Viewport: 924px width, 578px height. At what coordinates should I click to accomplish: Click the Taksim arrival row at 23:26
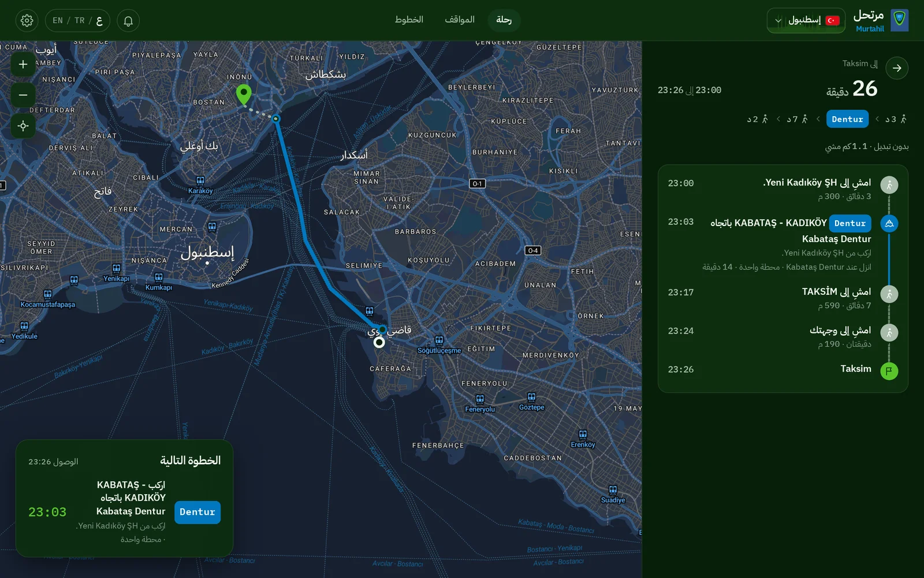click(x=783, y=369)
